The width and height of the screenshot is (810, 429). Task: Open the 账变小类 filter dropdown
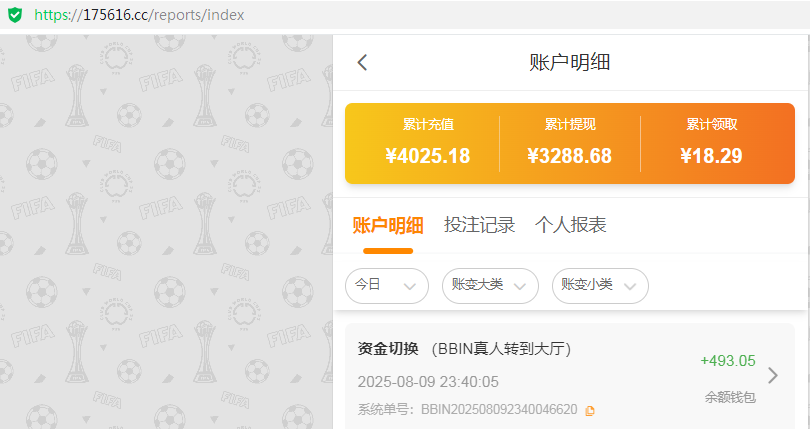[x=599, y=285]
